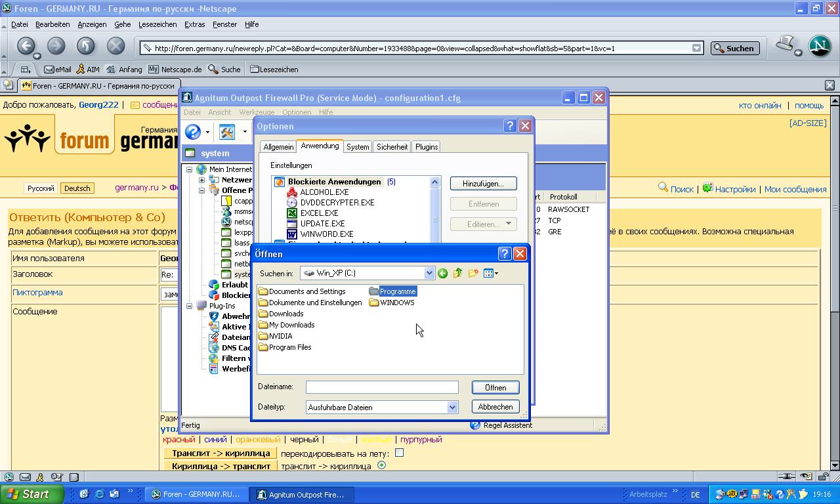The image size is (840, 504).
Task: Collapse the 'Mein Internet' tree node
Action: click(189, 169)
